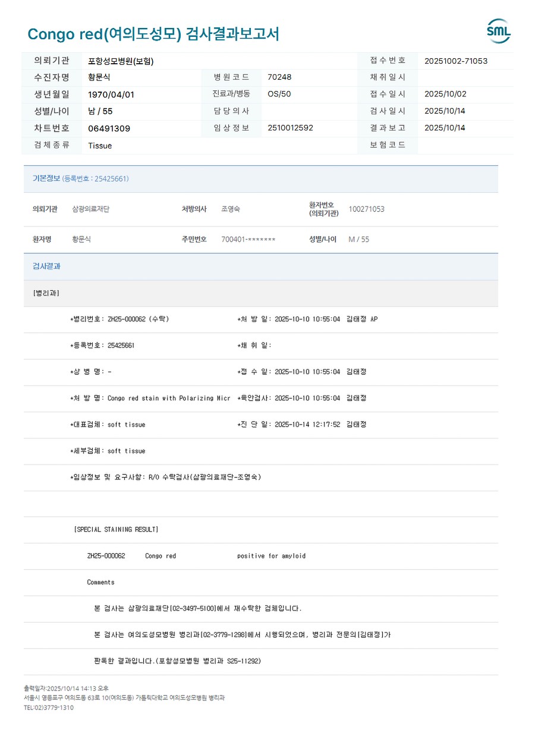Select the comment line with 'S25-11292'

(177, 661)
